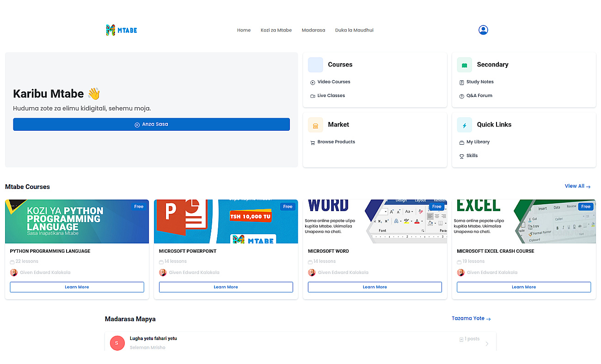This screenshot has height=364, width=601.
Task: Open Kozi za Mtabe menu item
Action: tap(276, 30)
